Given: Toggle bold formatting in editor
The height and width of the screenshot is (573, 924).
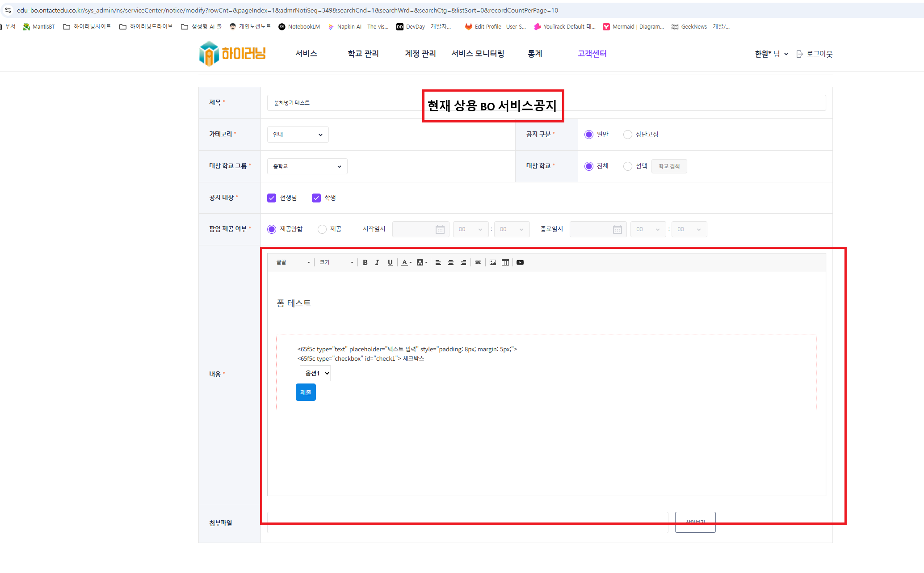Looking at the screenshot, I should point(365,262).
